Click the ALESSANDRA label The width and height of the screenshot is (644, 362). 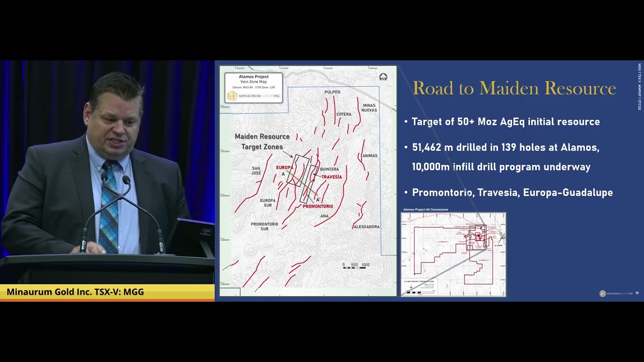[366, 227]
